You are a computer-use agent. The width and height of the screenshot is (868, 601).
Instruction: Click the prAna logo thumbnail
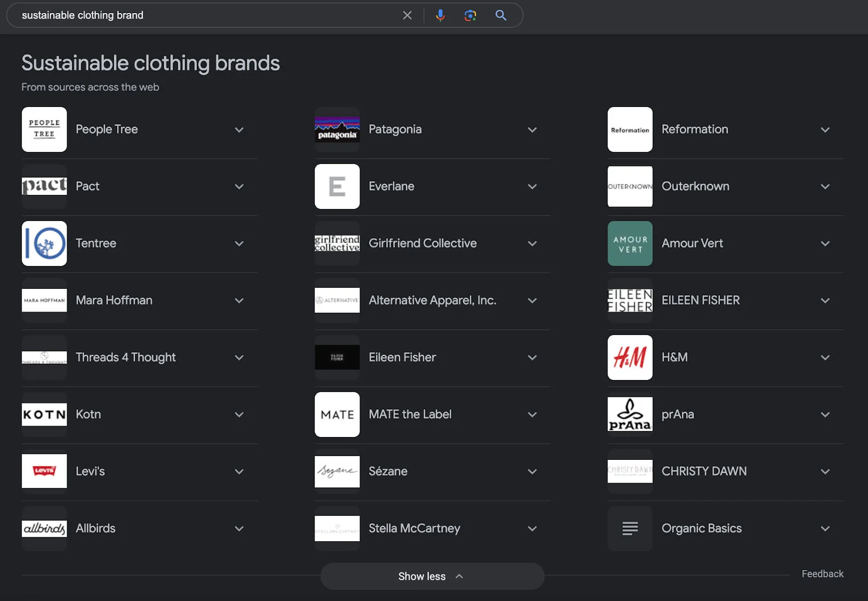click(630, 414)
